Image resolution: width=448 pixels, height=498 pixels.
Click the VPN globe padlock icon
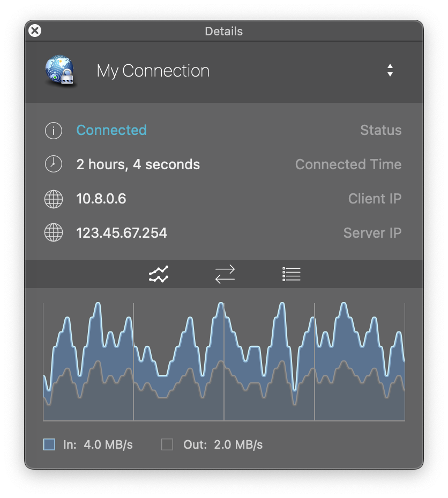pyautogui.click(x=60, y=71)
